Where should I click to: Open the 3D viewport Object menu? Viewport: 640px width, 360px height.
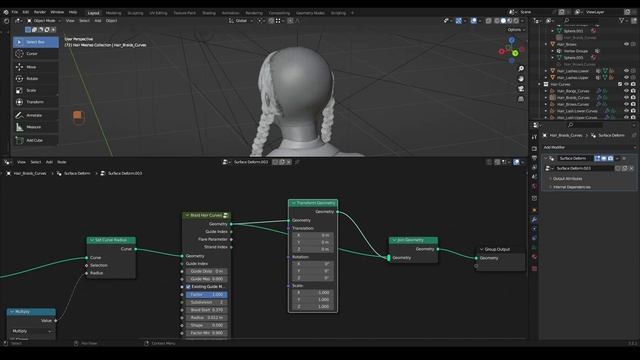(111, 21)
